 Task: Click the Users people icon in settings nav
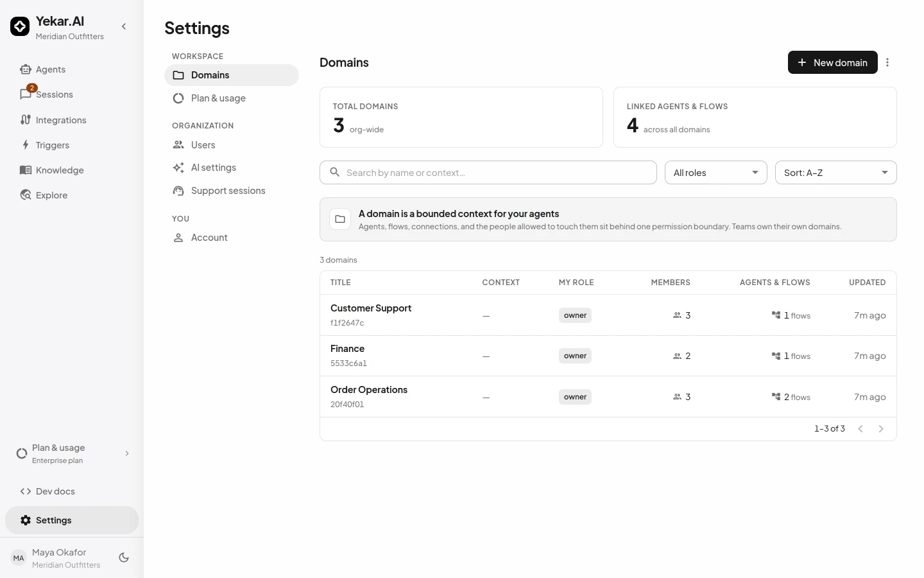[x=178, y=144]
